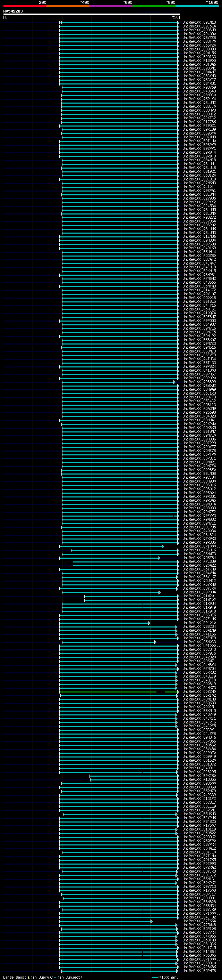Select the UniRef100_O81921 label

[199, 172]
